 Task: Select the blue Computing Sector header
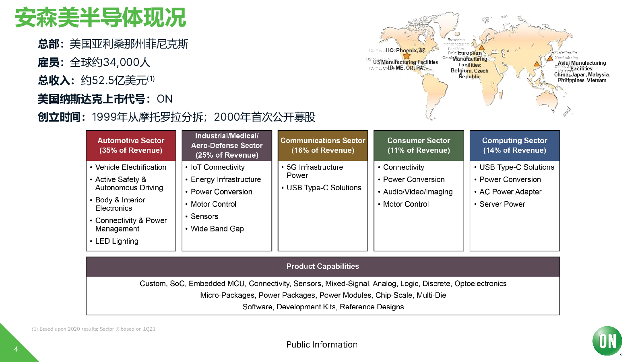pos(515,145)
